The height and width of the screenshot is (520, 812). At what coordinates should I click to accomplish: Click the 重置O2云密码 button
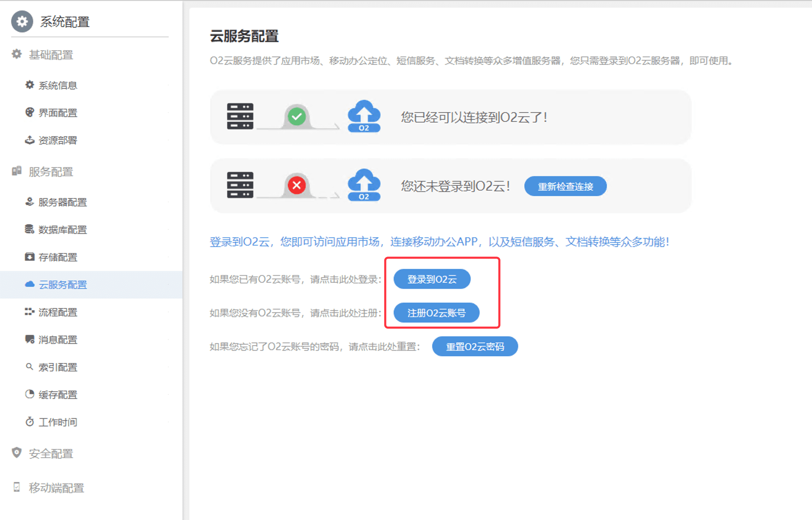[x=475, y=347]
